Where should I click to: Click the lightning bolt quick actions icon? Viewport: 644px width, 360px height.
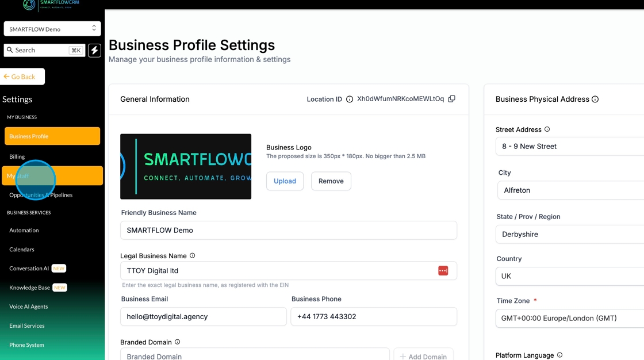[x=94, y=51]
